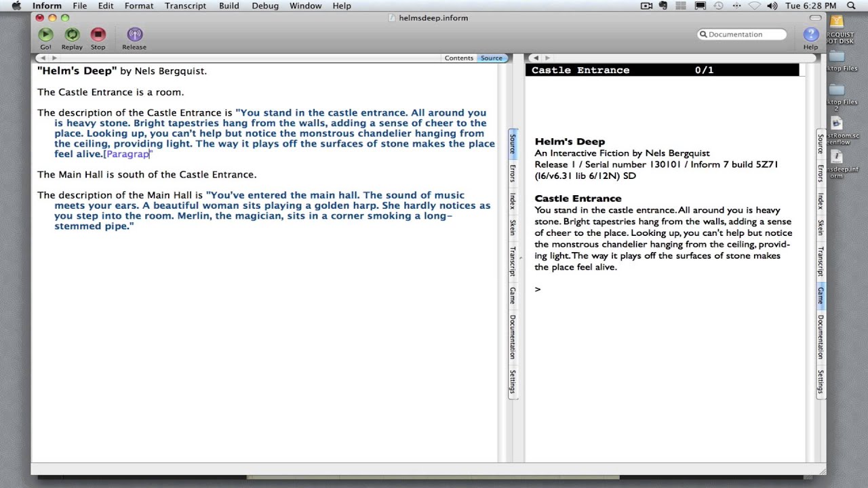The height and width of the screenshot is (488, 868).
Task: Click in the Documentation search field
Action: pyautogui.click(x=742, y=35)
